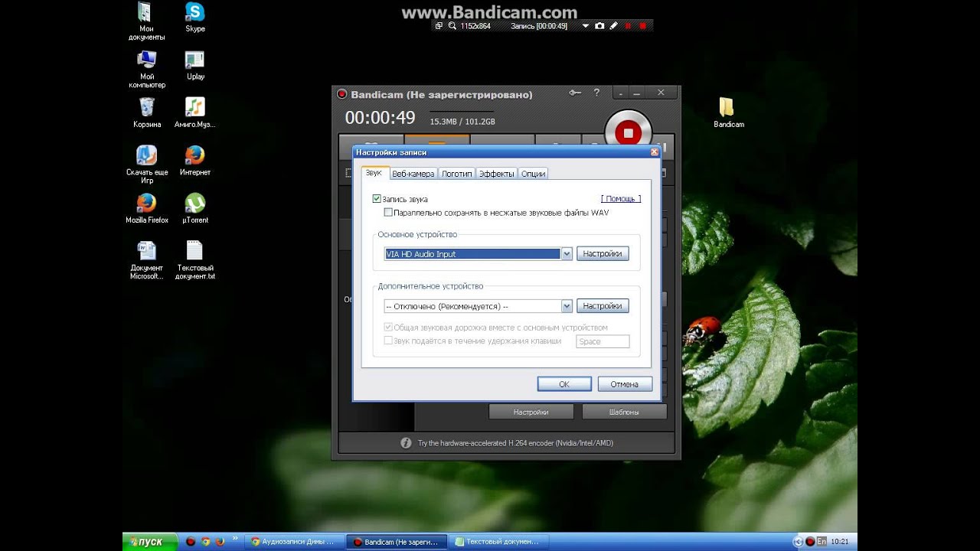Open Bandicam help question mark icon

(x=596, y=93)
